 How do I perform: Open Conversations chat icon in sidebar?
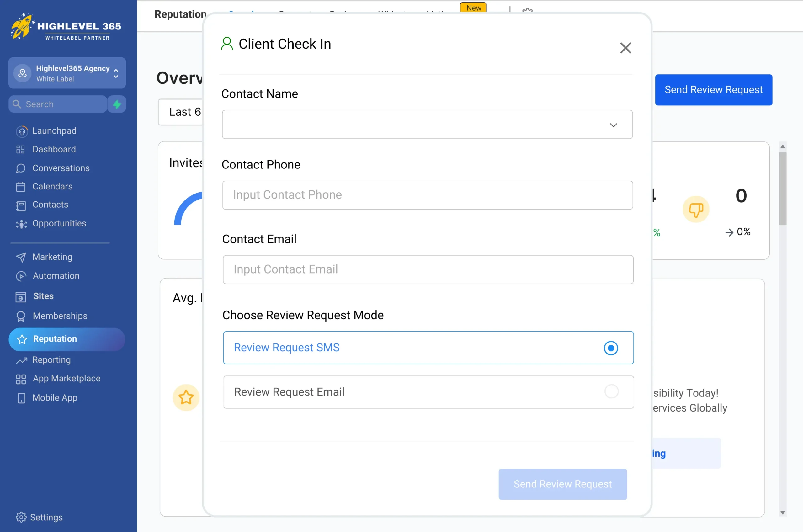21,168
